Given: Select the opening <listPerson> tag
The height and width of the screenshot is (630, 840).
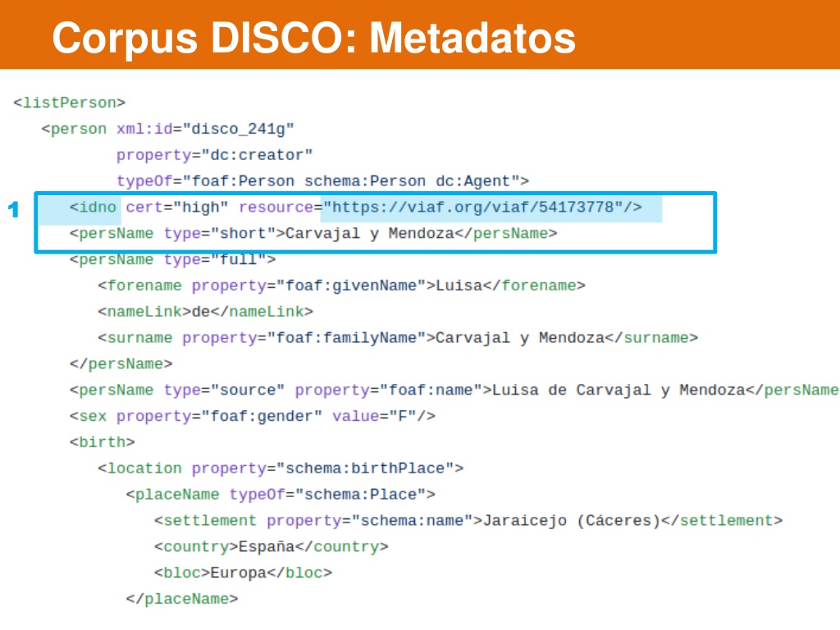Looking at the screenshot, I should tap(69, 103).
